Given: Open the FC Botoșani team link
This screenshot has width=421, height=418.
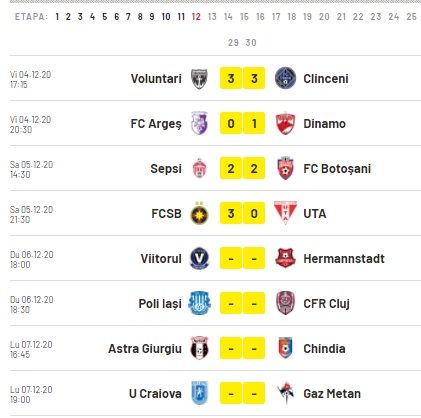Looking at the screenshot, I should pyautogui.click(x=337, y=169).
